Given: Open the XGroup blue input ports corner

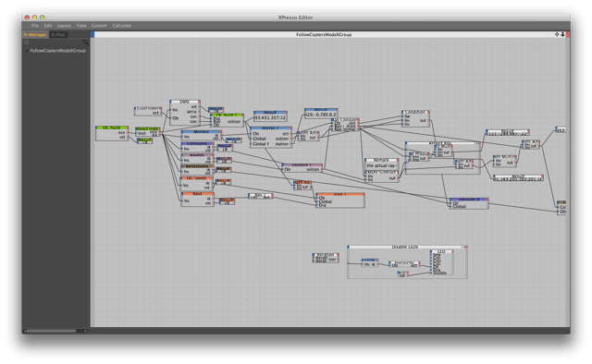Looking at the screenshot, I should coord(92,34).
